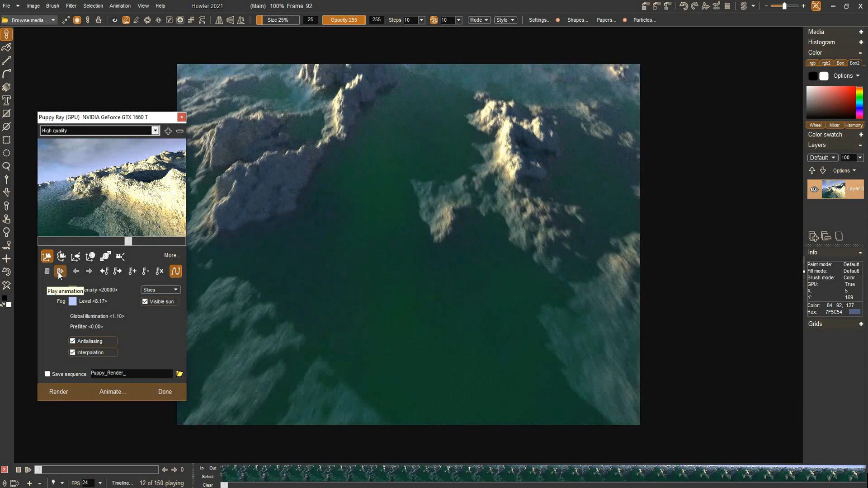Open the Skies dropdown
Screen dimensions: 868x488
pyautogui.click(x=160, y=290)
